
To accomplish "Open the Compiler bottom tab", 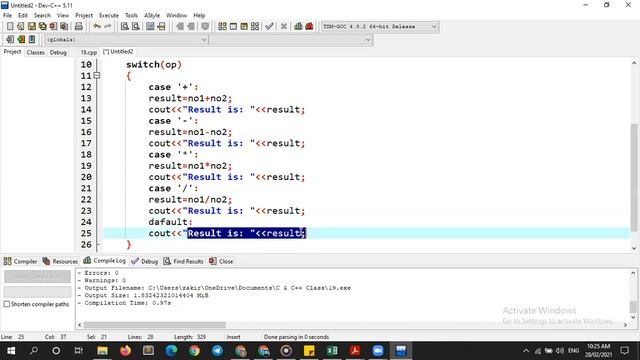I will pyautogui.click(x=20, y=261).
